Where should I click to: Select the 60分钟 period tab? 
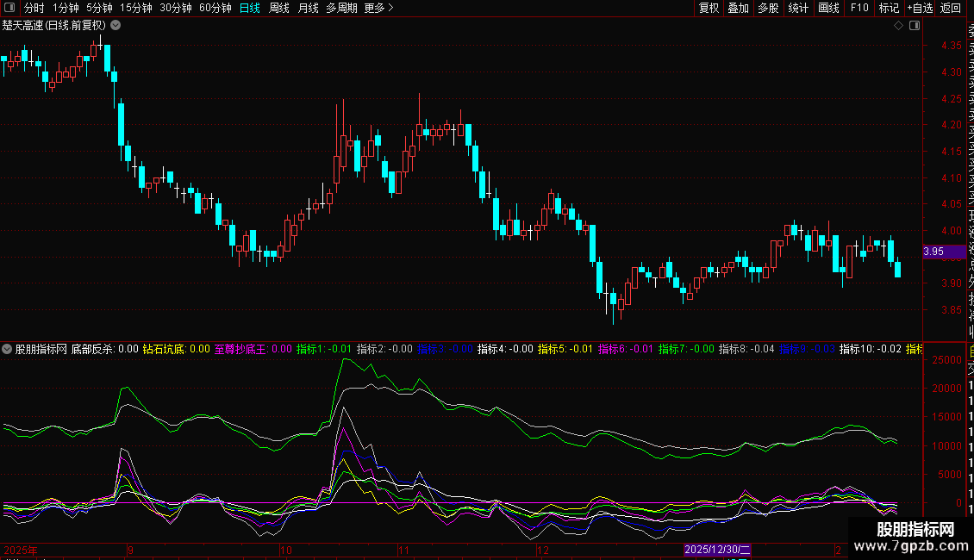215,8
